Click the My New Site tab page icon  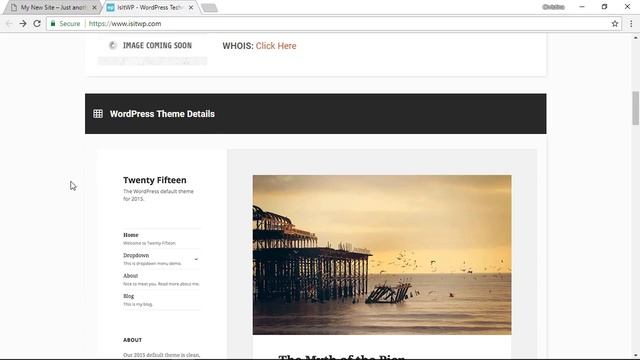click(x=14, y=7)
